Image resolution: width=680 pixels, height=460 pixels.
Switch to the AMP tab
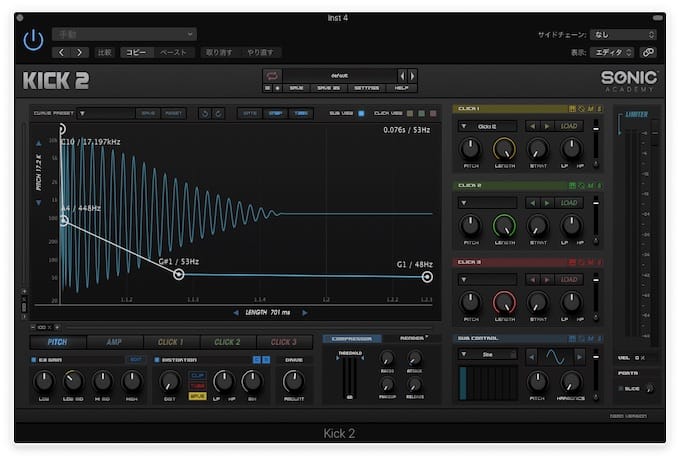pos(114,342)
